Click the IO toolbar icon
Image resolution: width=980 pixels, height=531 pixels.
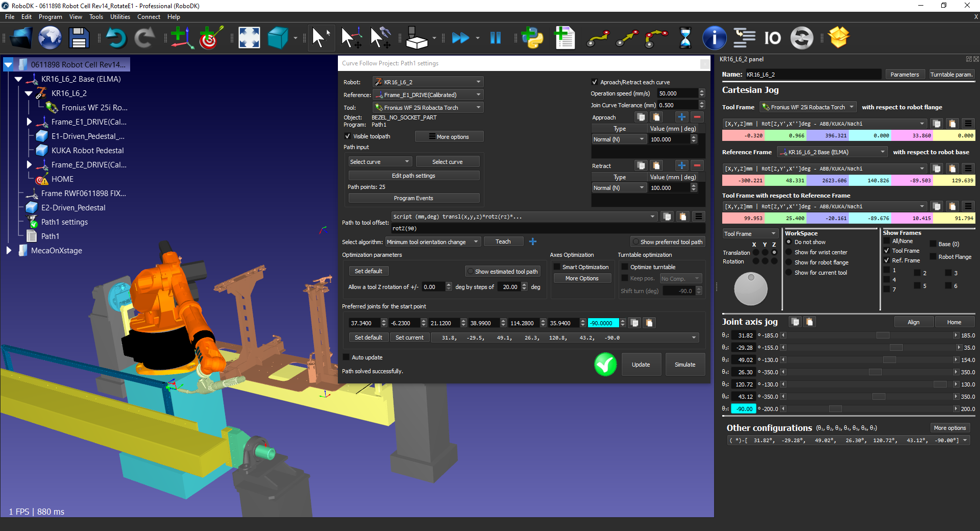tap(772, 38)
